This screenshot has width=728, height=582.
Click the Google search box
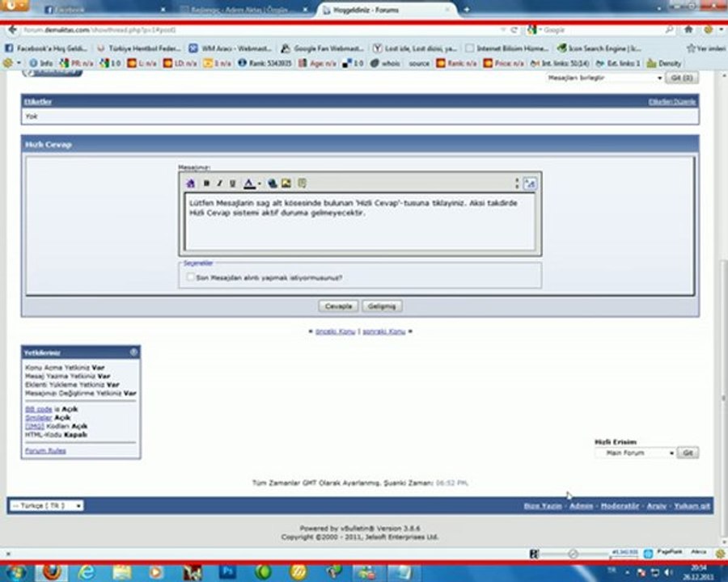pyautogui.click(x=601, y=30)
